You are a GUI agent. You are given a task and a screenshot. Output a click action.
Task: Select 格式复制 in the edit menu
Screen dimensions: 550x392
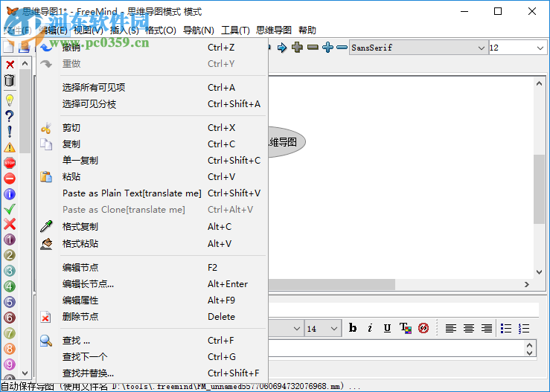coord(153,227)
